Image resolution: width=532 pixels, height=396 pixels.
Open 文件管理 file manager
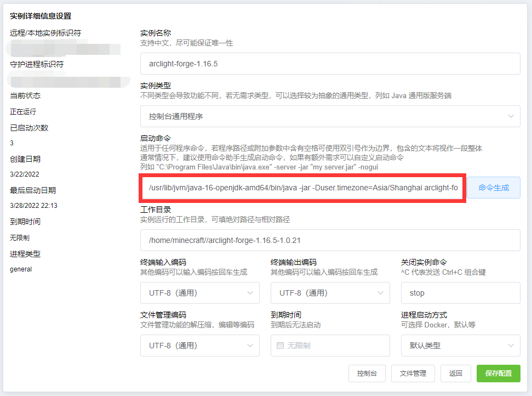[413, 373]
